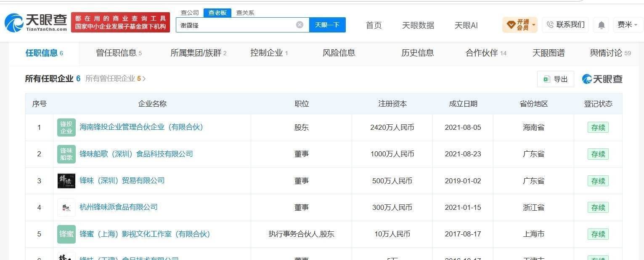
Task: Click the Excel icon on the 导出 button
Action: tap(547, 79)
